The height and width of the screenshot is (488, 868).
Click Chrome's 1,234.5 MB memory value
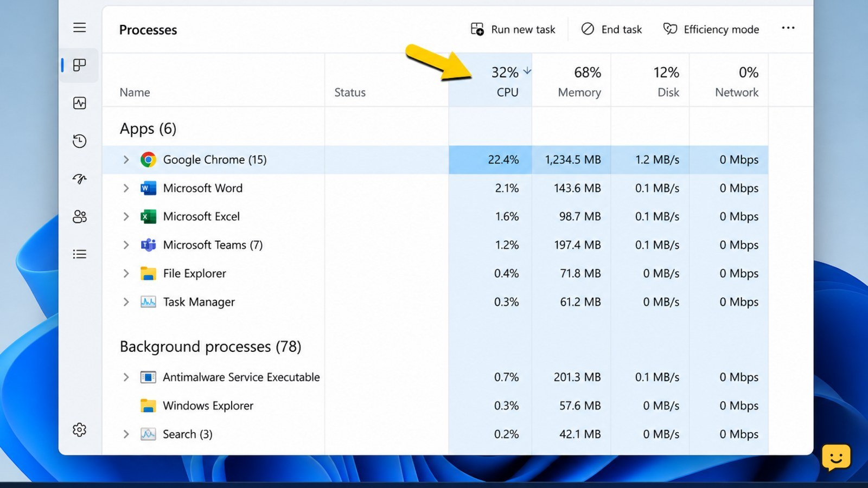pyautogui.click(x=573, y=159)
